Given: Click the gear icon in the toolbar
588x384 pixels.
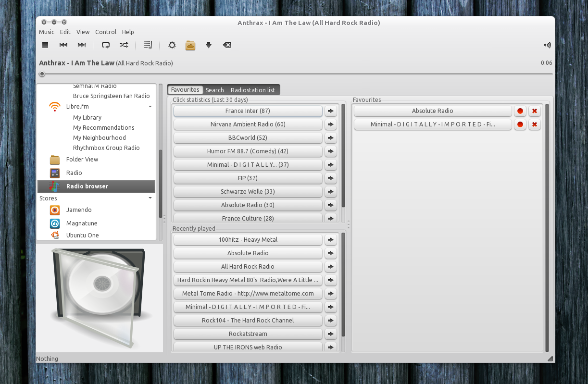Looking at the screenshot, I should pos(172,45).
